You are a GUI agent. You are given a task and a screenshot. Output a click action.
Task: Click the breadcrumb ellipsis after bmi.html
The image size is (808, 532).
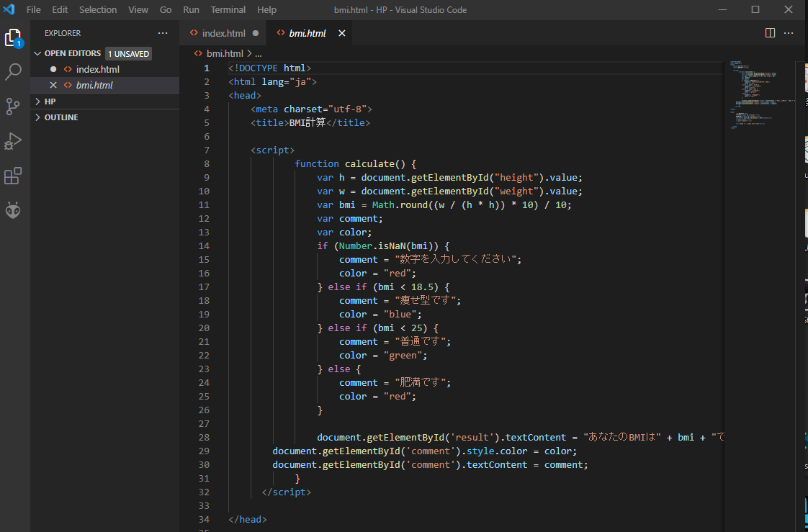click(x=258, y=53)
